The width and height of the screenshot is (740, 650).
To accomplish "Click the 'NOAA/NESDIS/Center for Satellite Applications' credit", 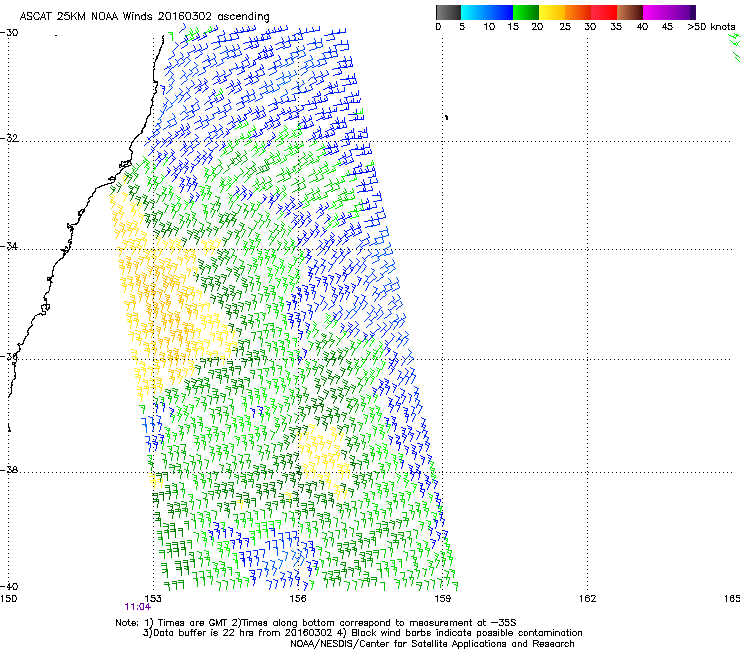I will pos(432,644).
